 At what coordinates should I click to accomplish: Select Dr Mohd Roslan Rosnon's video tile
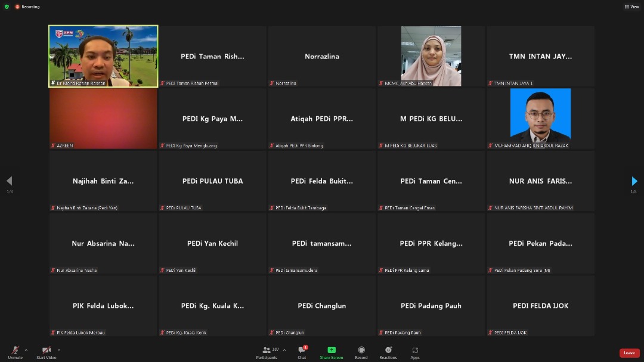(x=103, y=56)
